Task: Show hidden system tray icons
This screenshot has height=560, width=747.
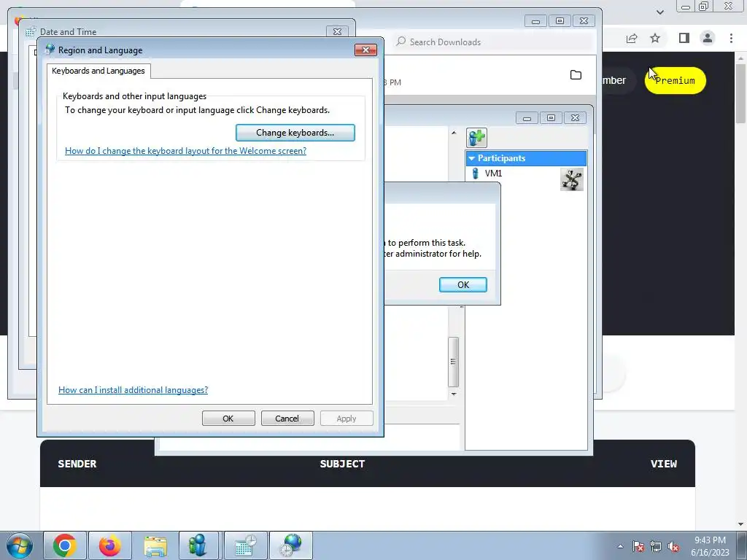Action: (620, 546)
